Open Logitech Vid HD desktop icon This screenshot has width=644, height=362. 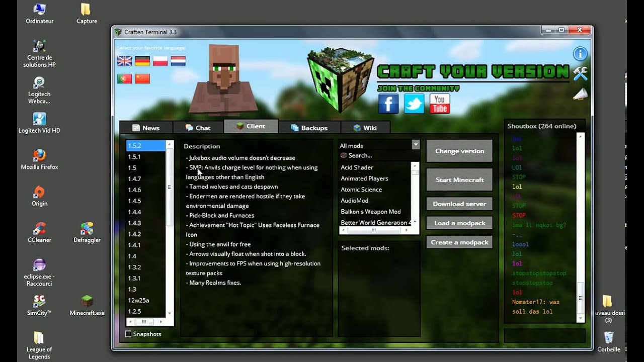click(39, 123)
